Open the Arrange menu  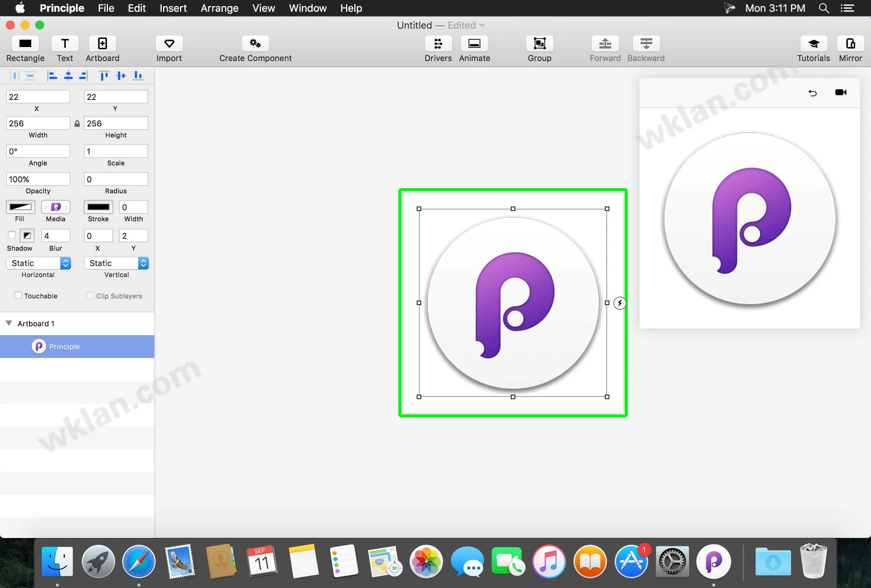[220, 8]
